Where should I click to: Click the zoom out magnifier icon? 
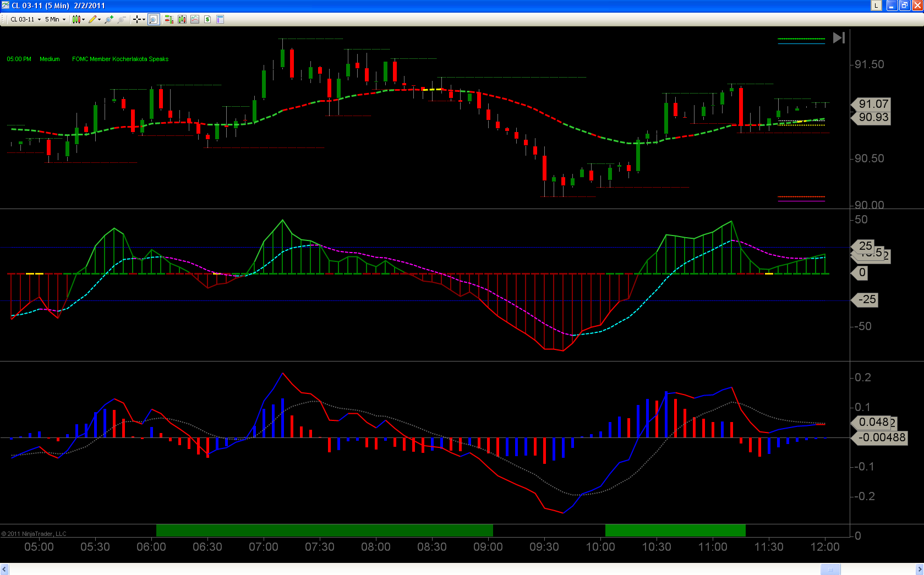click(x=122, y=19)
